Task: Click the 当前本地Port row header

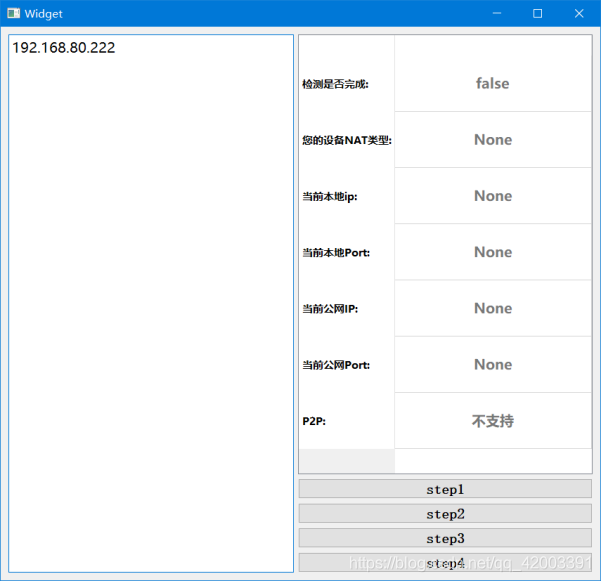Action: tap(346, 252)
